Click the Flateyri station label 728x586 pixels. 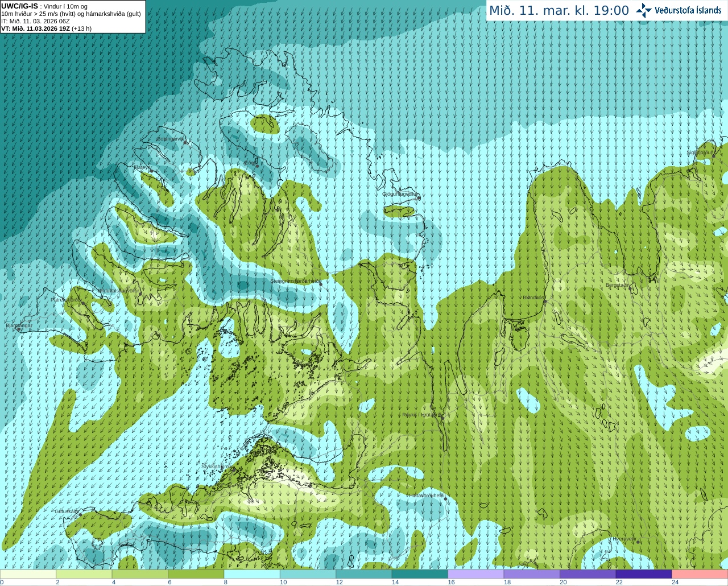point(142,168)
